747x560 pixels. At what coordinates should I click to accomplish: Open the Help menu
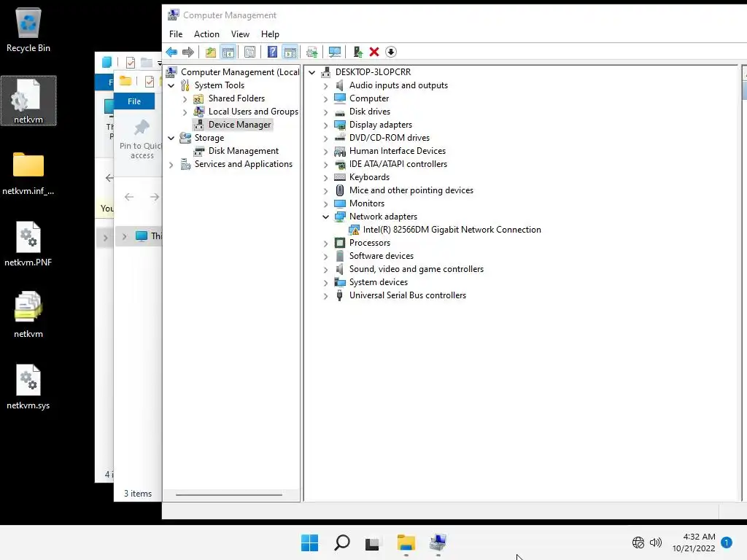270,34
